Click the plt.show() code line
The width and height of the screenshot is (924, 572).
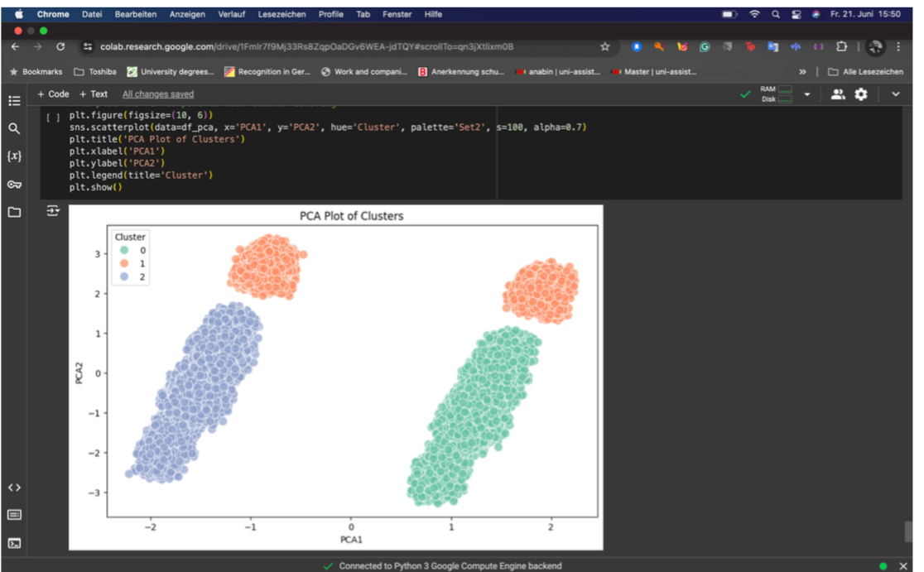coord(95,187)
